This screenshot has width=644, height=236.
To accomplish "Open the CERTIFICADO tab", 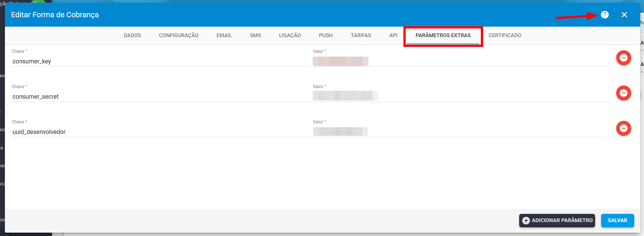I will point(505,35).
